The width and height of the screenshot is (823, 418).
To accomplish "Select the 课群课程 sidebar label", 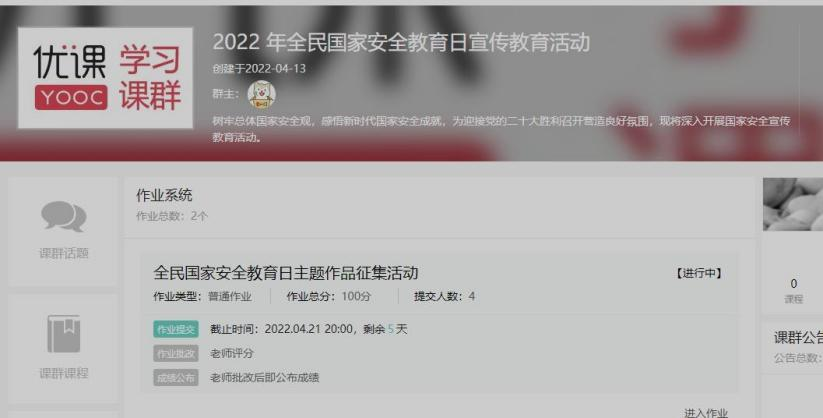I will coord(64,373).
